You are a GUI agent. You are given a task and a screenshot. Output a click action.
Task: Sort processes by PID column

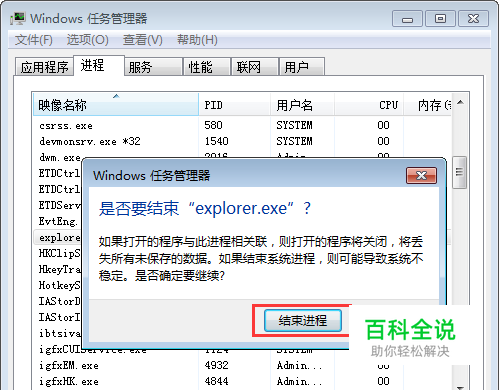pos(234,105)
